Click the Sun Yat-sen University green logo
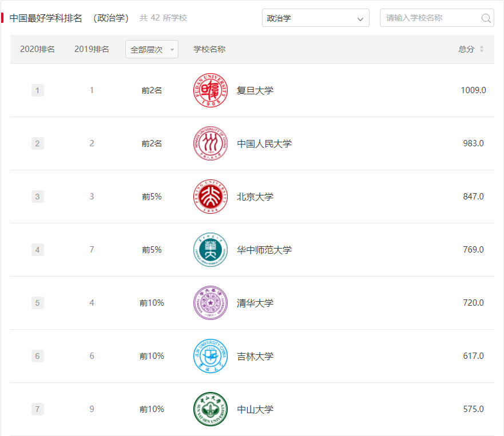The height and width of the screenshot is (436, 504). point(210,409)
